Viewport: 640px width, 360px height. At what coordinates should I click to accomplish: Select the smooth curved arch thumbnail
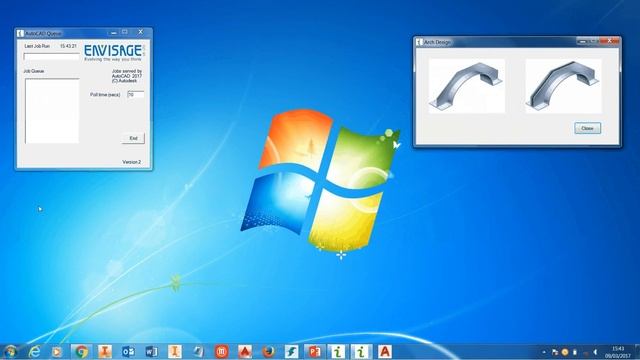click(467, 86)
